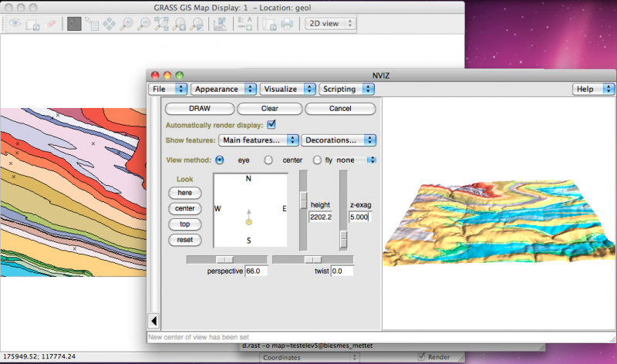617x364 pixels.
Task: Click the zoom in magnifier
Action: (126, 24)
